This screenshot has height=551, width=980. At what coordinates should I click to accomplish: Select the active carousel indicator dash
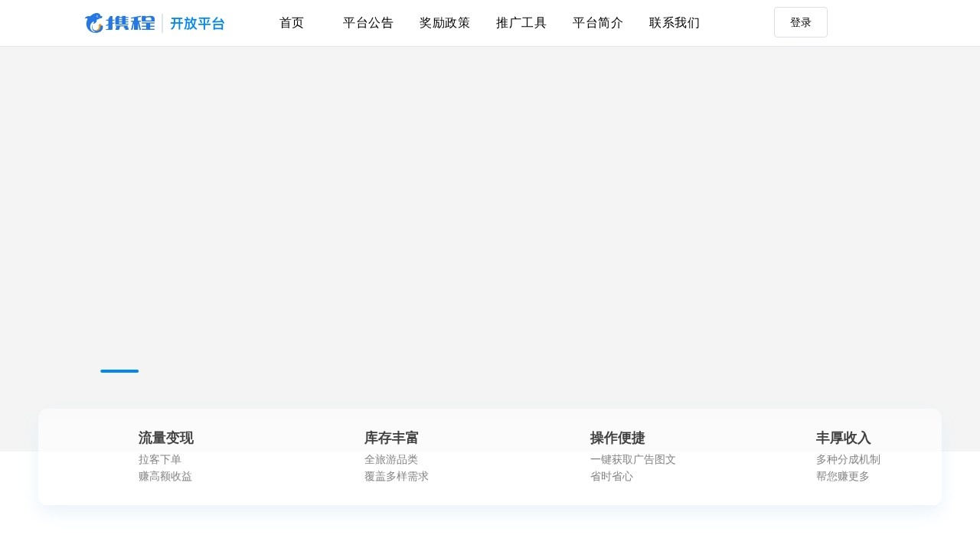(119, 371)
